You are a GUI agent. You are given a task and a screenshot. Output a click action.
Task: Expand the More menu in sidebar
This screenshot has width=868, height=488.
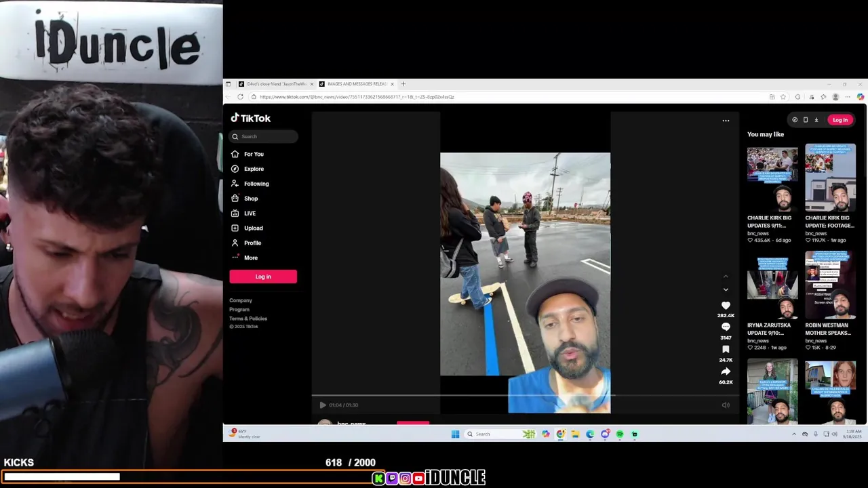pyautogui.click(x=245, y=258)
